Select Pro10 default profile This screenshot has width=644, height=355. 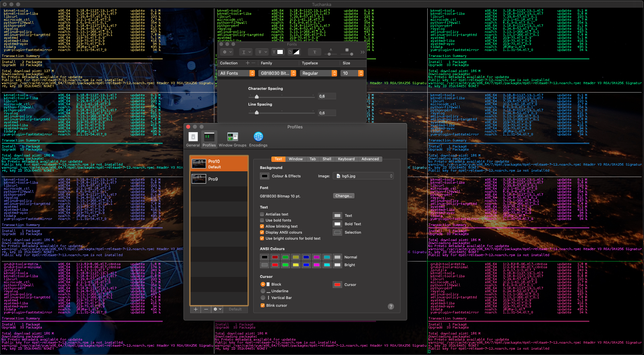point(219,164)
